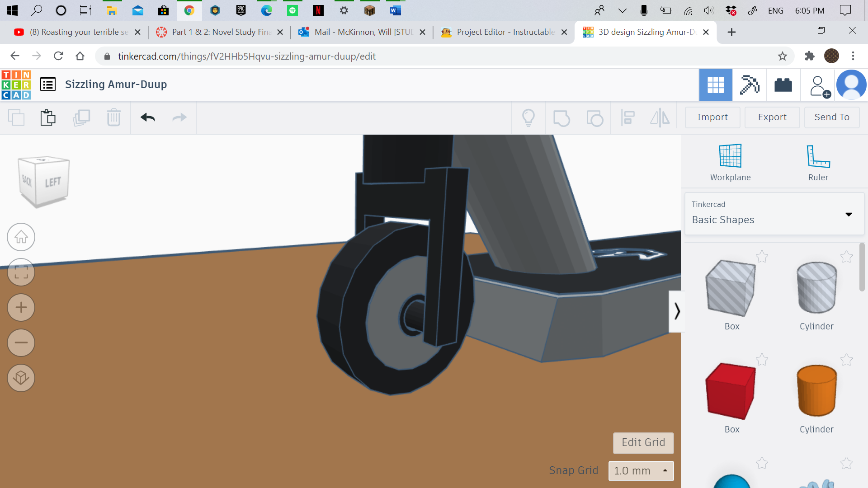This screenshot has width=868, height=488.
Task: Click the Align tool icon
Action: point(628,117)
